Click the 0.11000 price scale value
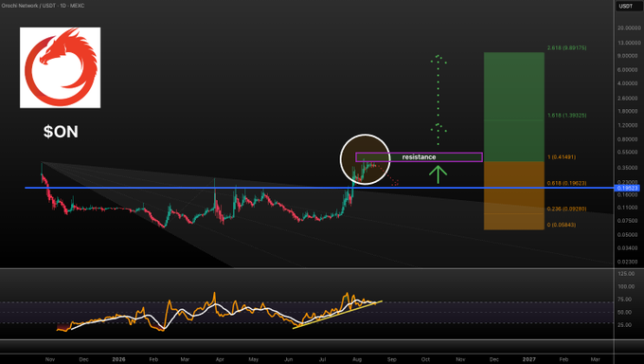The width and height of the screenshot is (644, 364). point(629,208)
